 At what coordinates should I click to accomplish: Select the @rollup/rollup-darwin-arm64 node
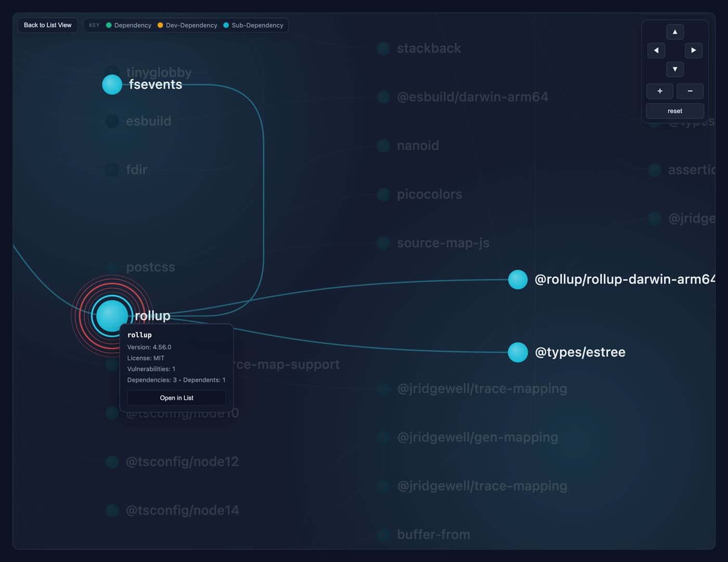(x=518, y=279)
